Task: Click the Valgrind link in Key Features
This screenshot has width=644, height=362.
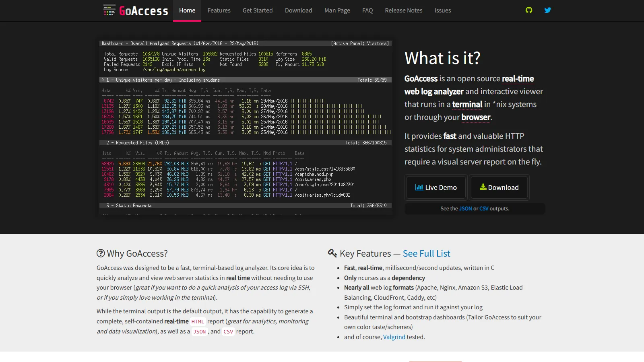Action: [x=394, y=337]
